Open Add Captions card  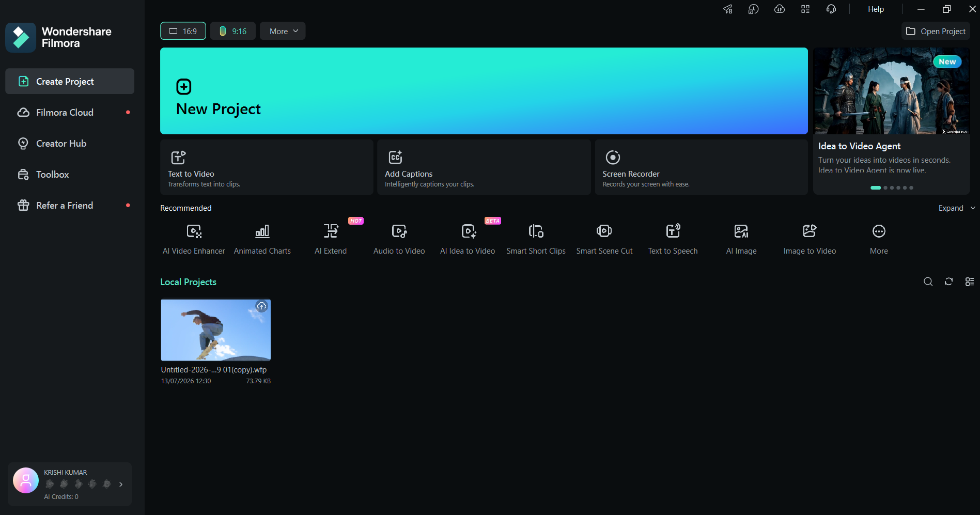click(x=484, y=167)
